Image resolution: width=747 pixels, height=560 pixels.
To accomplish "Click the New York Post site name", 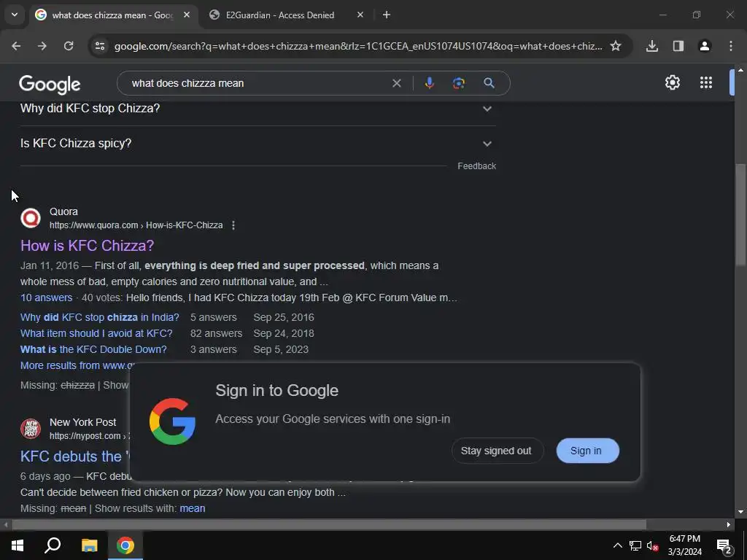I will [x=83, y=422].
